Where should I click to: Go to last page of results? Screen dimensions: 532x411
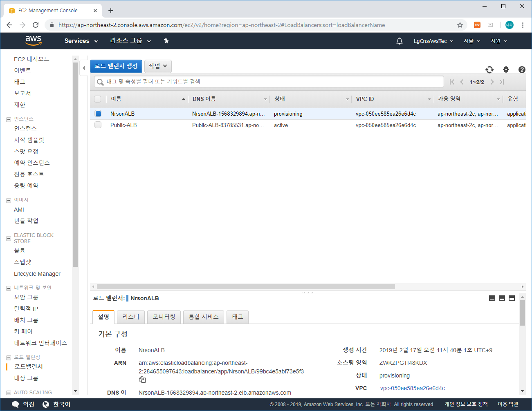tap(502, 82)
